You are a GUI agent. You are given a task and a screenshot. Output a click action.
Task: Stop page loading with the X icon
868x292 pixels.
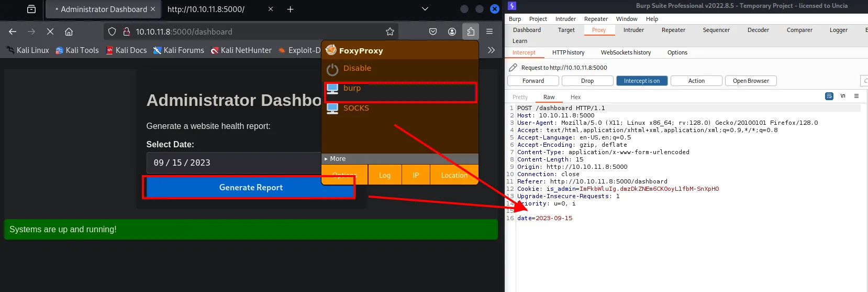click(50, 31)
